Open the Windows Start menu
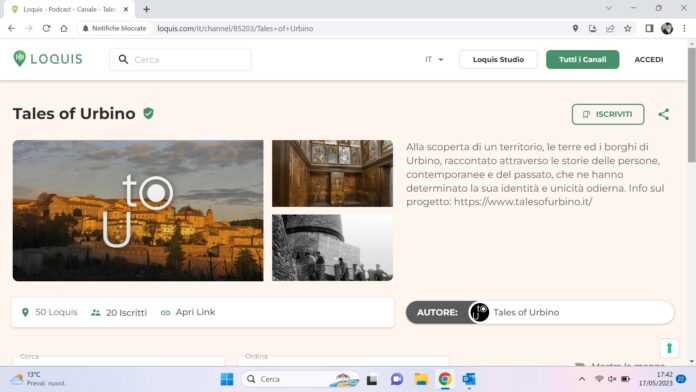This screenshot has height=392, width=696. point(227,379)
